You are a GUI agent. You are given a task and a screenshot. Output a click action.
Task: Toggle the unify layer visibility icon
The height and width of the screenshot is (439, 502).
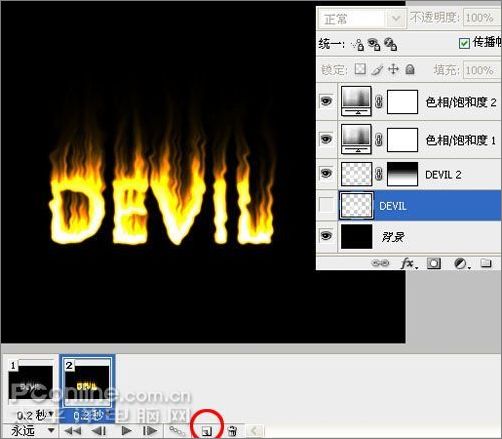tap(374, 44)
